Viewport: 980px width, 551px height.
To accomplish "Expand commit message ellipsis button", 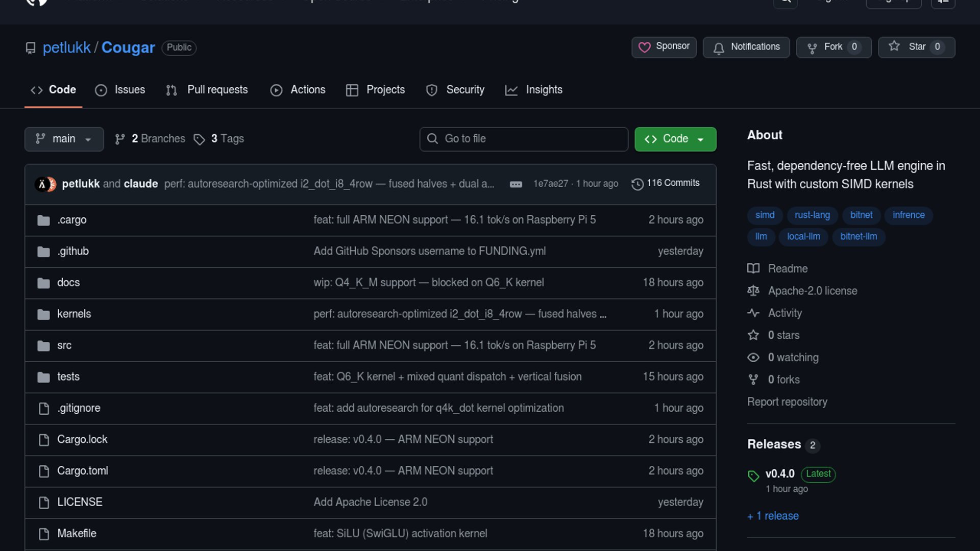I will pyautogui.click(x=516, y=184).
